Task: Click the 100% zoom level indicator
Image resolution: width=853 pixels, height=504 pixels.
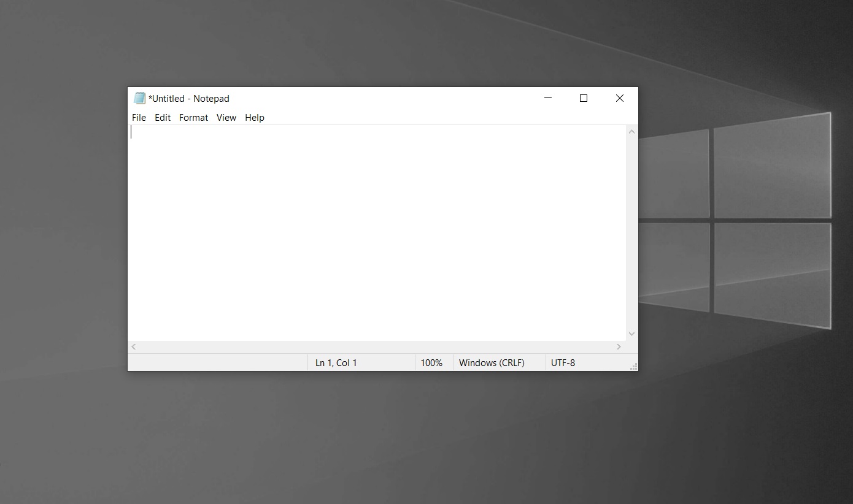Action: tap(432, 362)
